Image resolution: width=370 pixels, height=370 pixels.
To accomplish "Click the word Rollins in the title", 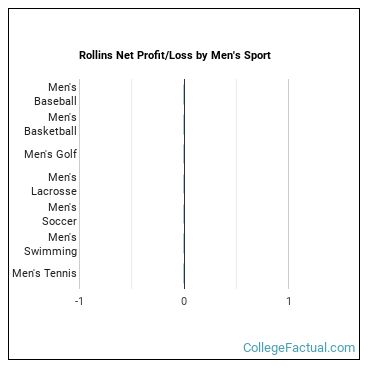I will point(96,55).
